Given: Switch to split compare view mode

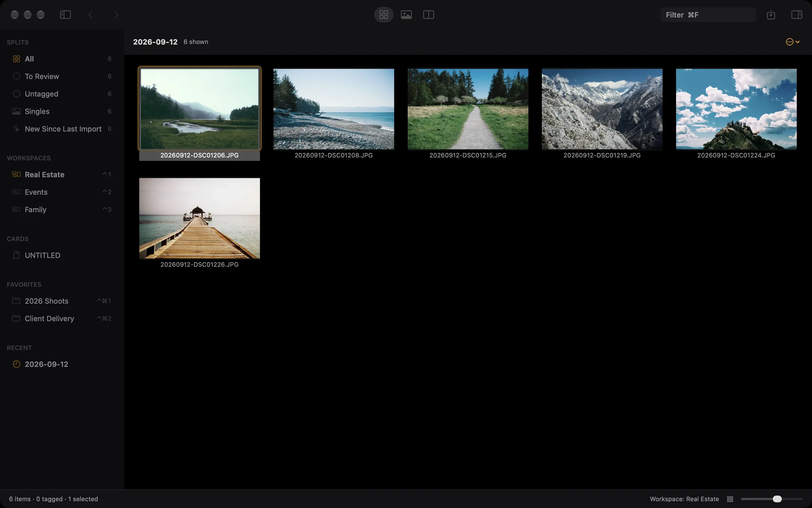Looking at the screenshot, I should pos(429,15).
